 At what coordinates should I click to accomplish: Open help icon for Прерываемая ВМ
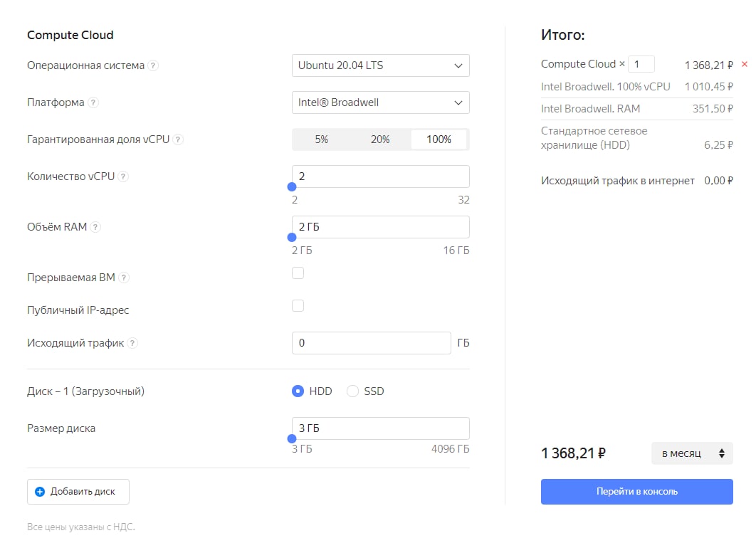pos(124,278)
